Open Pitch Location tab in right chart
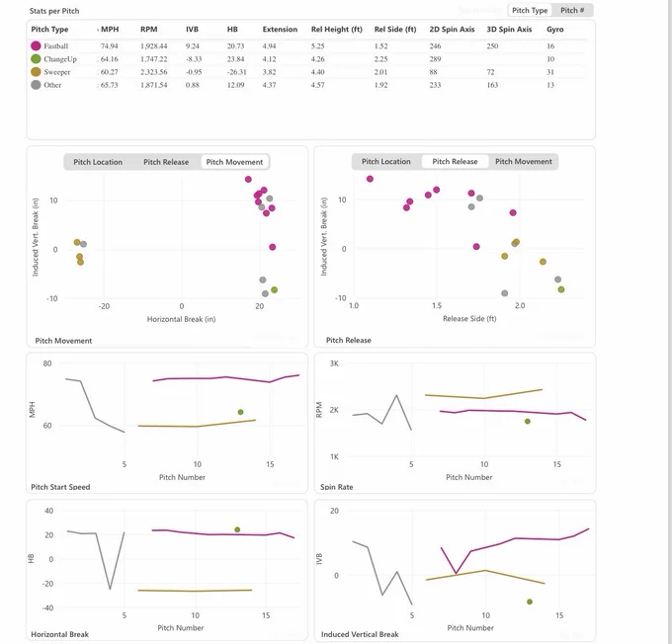 (385, 162)
